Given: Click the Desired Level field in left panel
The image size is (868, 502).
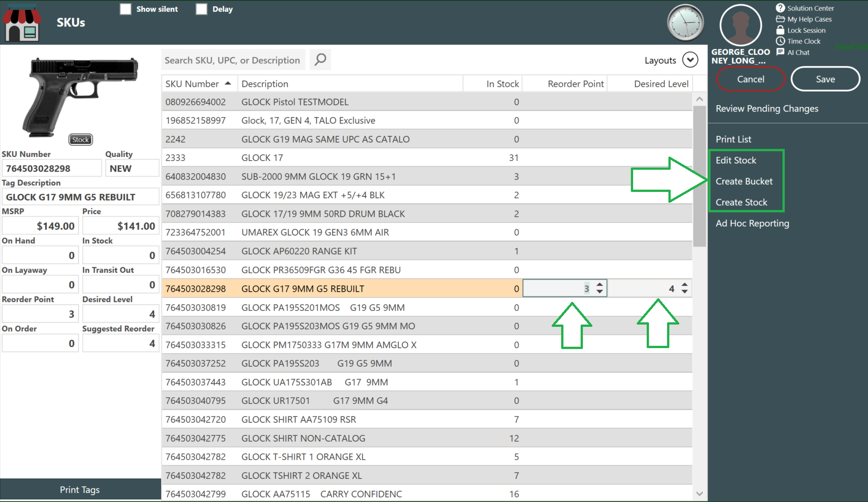Looking at the screenshot, I should coord(120,314).
